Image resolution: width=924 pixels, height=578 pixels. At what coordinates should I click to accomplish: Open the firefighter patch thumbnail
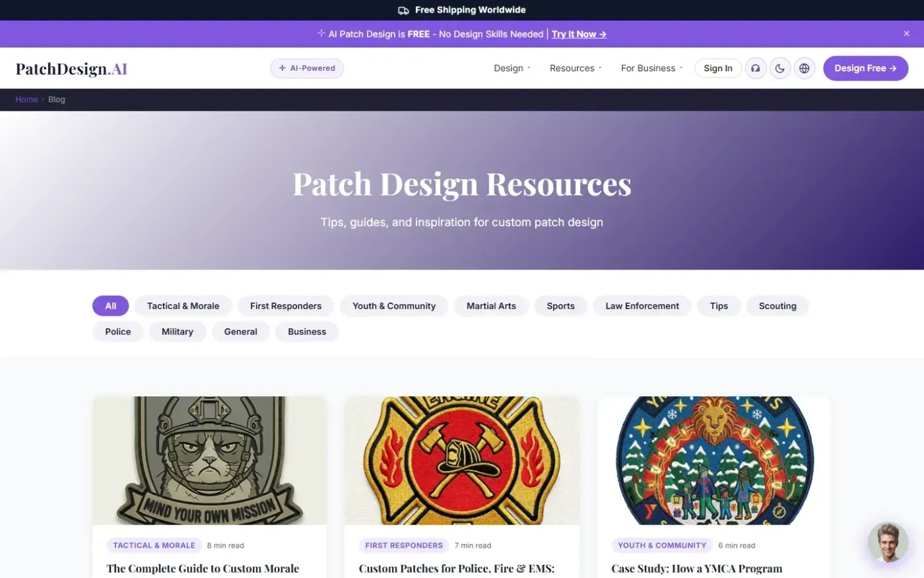tap(462, 460)
